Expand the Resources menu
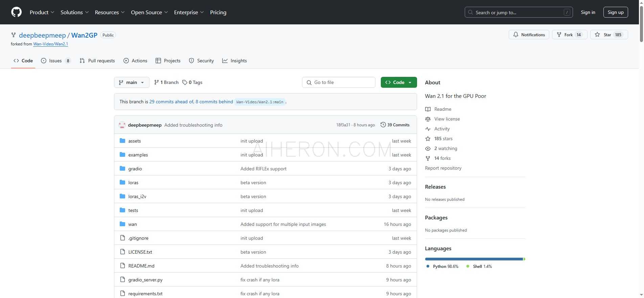644x298 pixels. tap(110, 12)
